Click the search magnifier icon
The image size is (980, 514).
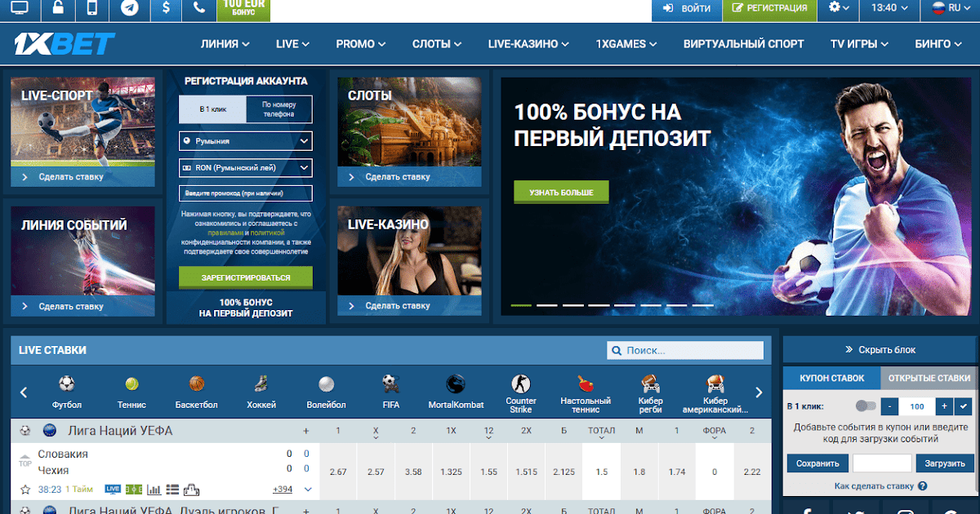coord(617,351)
